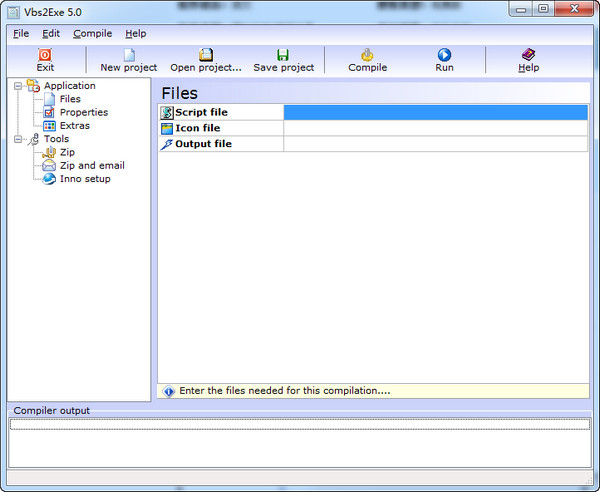Click the Zip and email envelope icon
Image resolution: width=600 pixels, height=492 pixels.
pos(49,166)
